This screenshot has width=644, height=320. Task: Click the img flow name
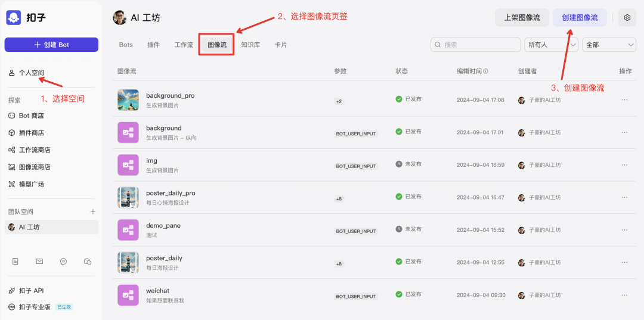coord(151,160)
